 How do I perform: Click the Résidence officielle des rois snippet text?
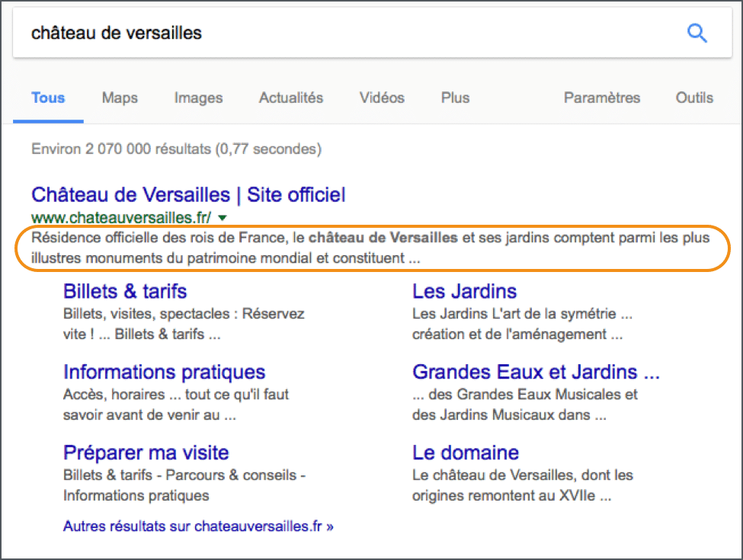370,248
